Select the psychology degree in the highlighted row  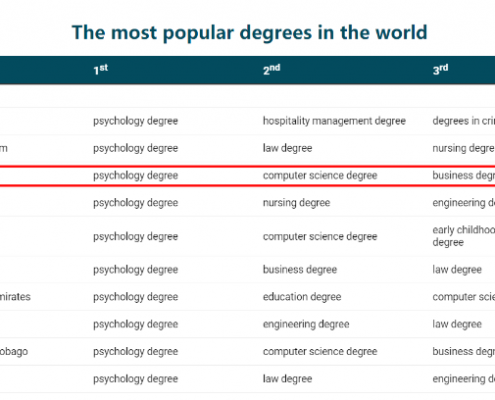[x=135, y=175]
